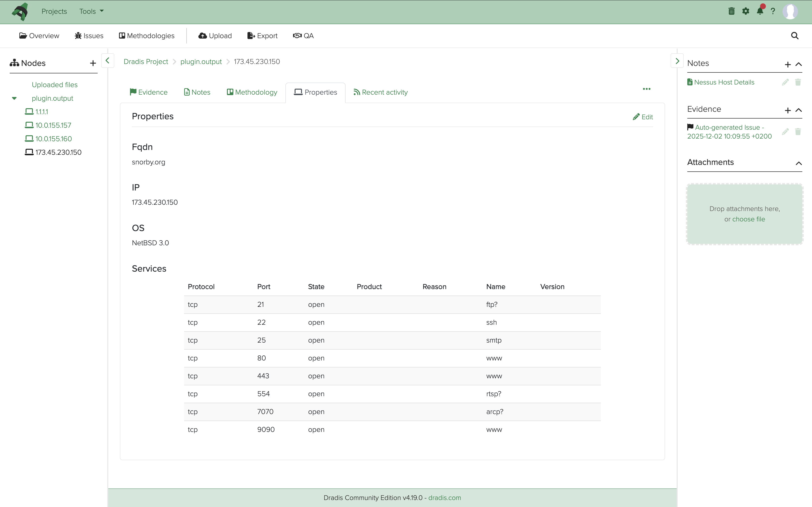Upload attachment via the choose file link
This screenshot has width=812, height=507.
pyautogui.click(x=749, y=219)
